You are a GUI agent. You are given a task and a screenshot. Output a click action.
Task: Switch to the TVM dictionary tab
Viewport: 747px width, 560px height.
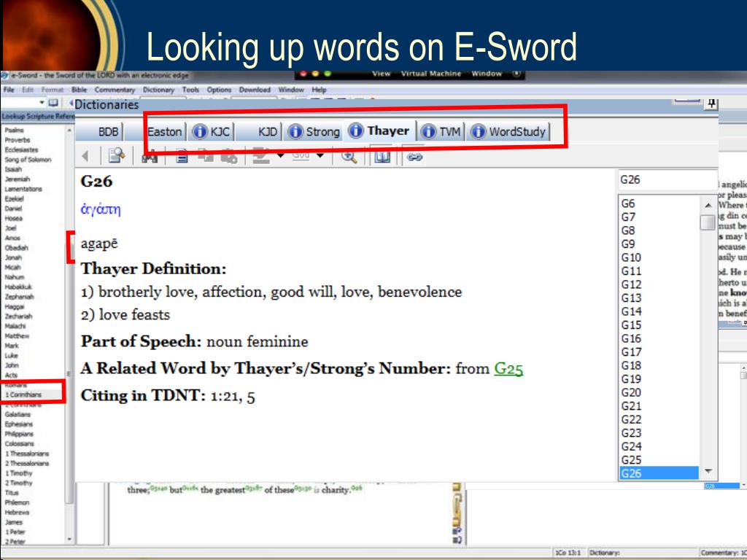tap(441, 131)
